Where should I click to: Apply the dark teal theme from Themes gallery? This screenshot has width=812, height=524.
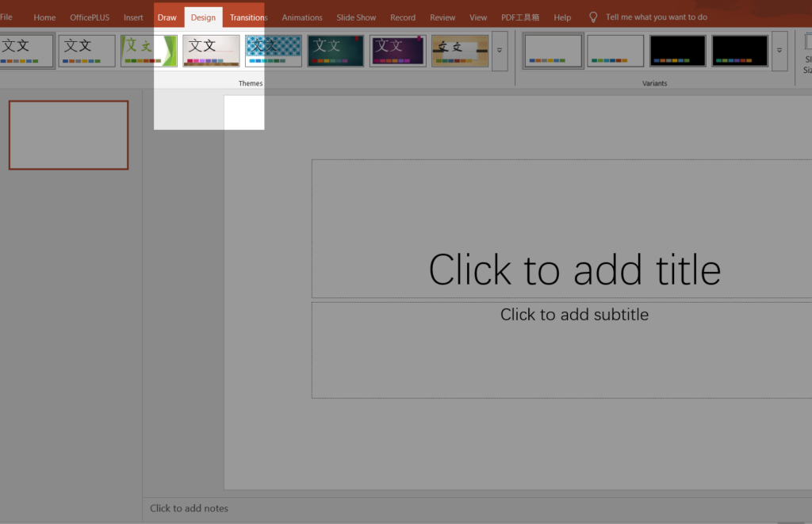click(335, 50)
